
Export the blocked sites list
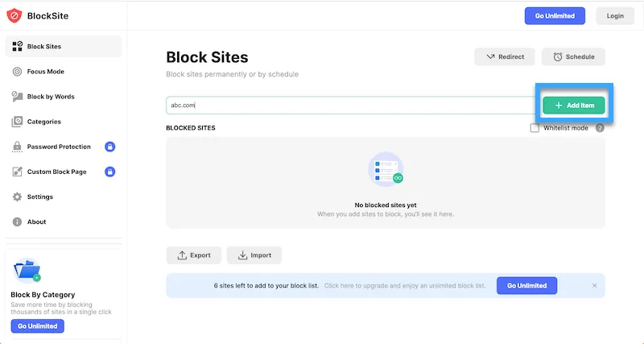[x=194, y=255]
